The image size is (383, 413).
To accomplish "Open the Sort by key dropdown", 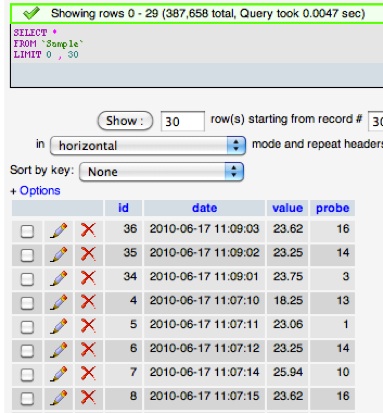I will point(161,172).
